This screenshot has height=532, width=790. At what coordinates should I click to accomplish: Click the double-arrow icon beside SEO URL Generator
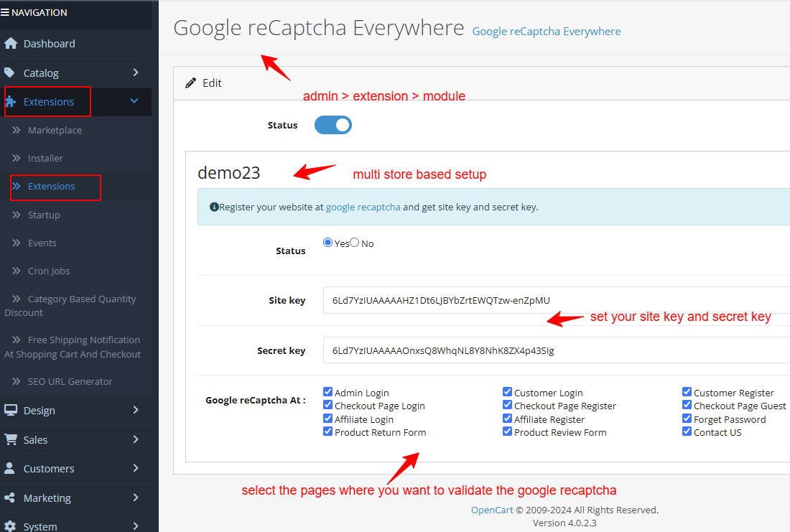17,381
